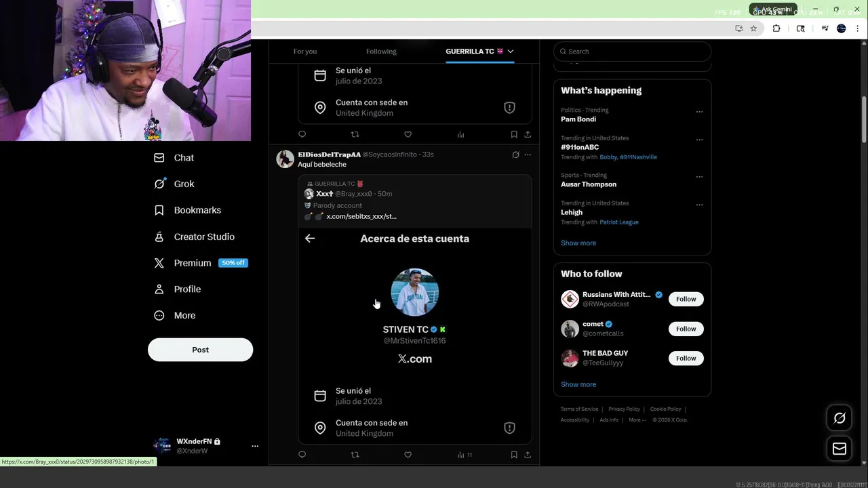Open browser media controls icon
This screenshot has height=488, width=868.
(x=825, y=28)
